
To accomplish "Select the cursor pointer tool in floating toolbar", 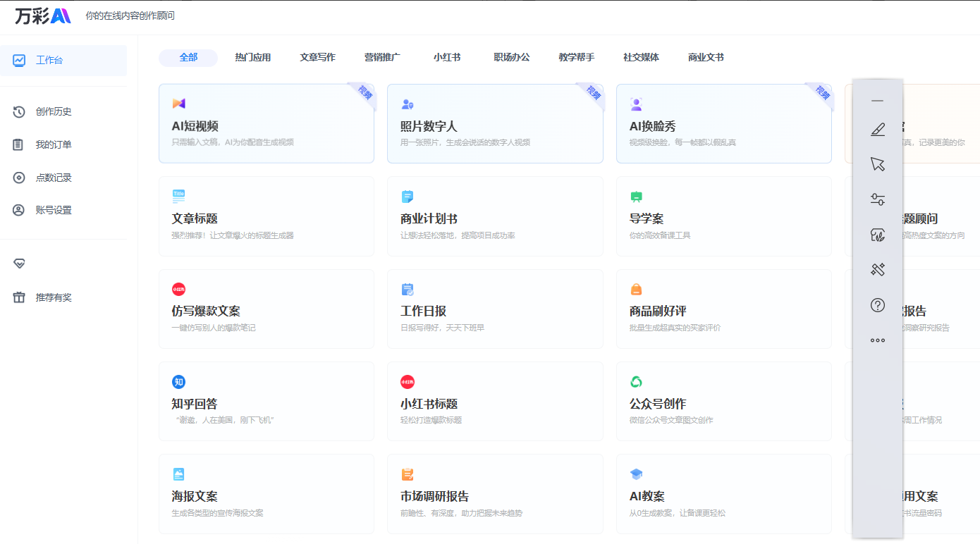I will pyautogui.click(x=877, y=164).
